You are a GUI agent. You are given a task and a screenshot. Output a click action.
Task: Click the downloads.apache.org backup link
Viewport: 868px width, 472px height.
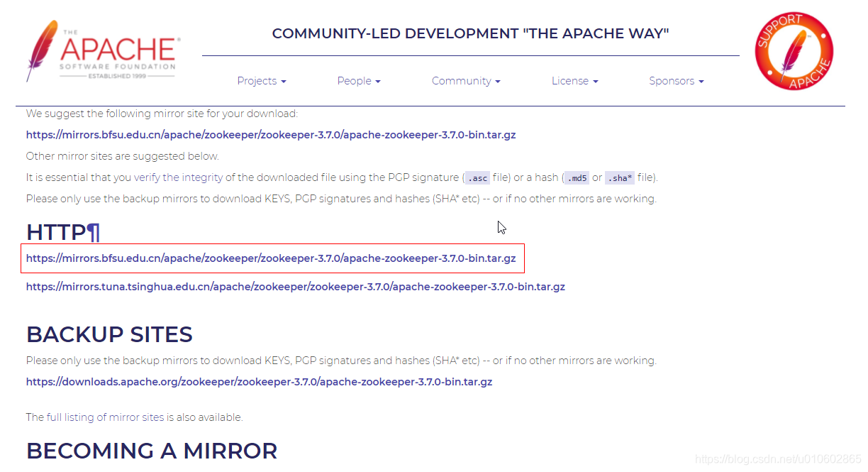coord(259,382)
